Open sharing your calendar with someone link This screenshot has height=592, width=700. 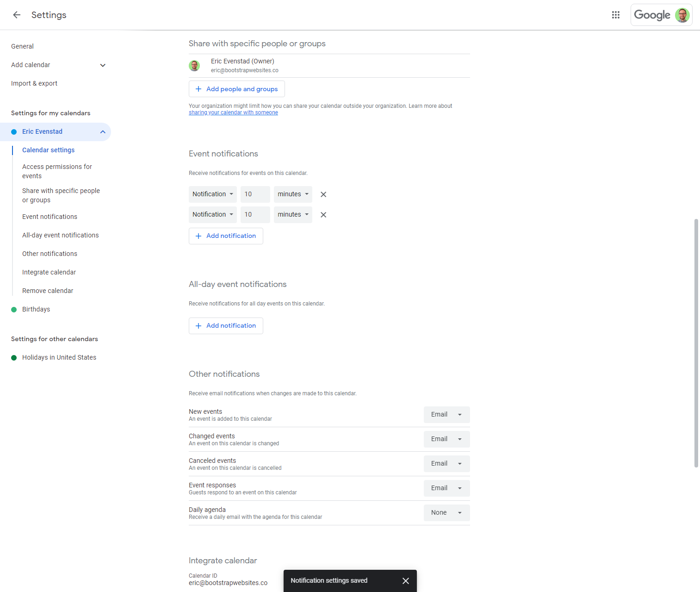coord(233,112)
